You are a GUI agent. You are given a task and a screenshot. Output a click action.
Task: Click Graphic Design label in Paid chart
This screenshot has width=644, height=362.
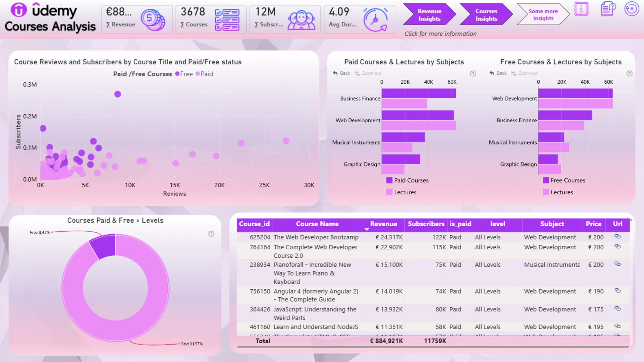[362, 164]
